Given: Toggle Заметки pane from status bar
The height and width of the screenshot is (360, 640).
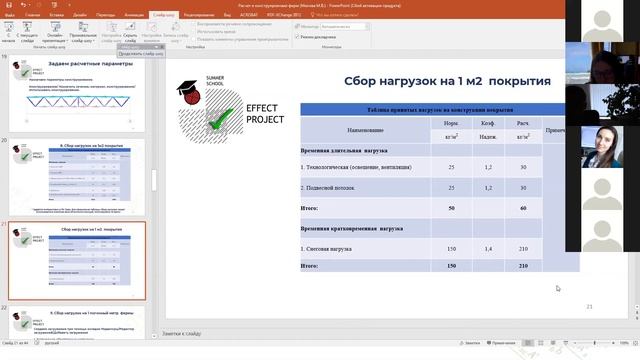Looking at the screenshot, I should [469, 343].
